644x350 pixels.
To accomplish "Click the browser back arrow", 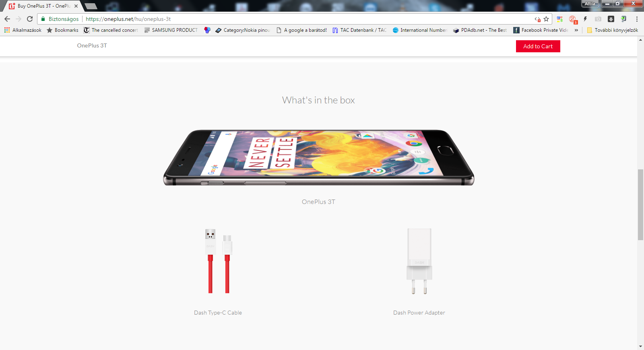I will pos(7,19).
